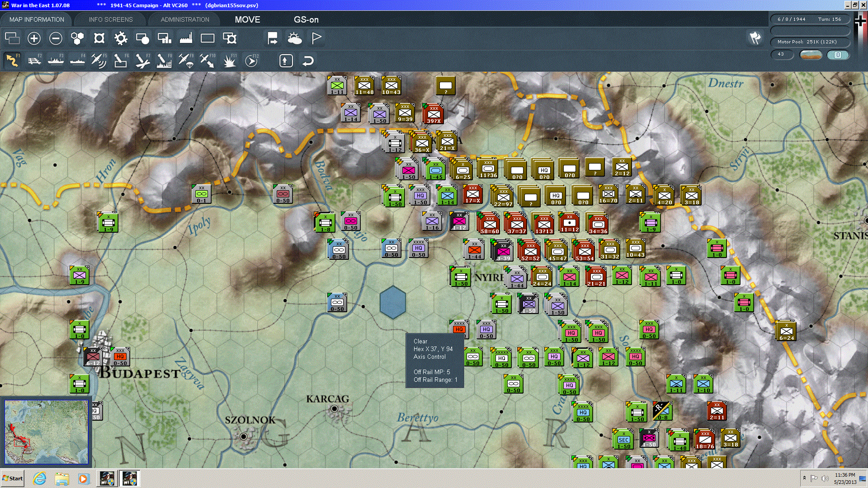Image resolution: width=868 pixels, height=488 pixels.
Task: Toggle the hex grid display icon
Action: pos(77,38)
